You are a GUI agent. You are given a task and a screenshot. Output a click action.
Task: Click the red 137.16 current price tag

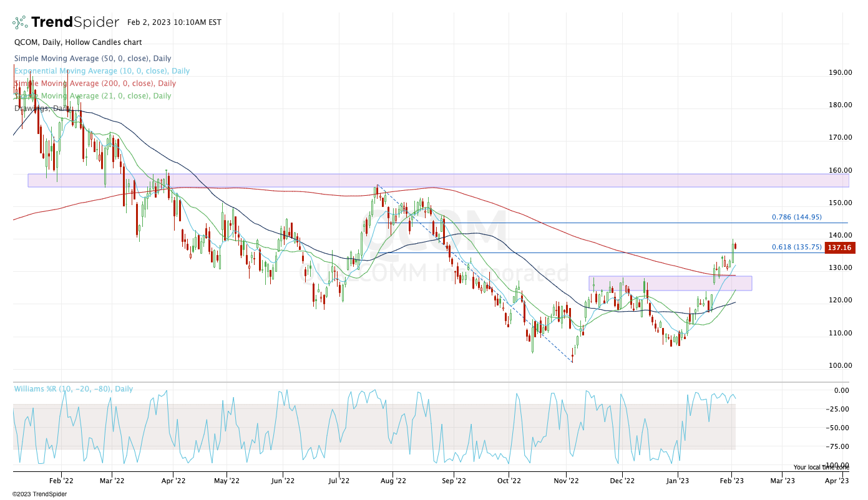click(840, 248)
